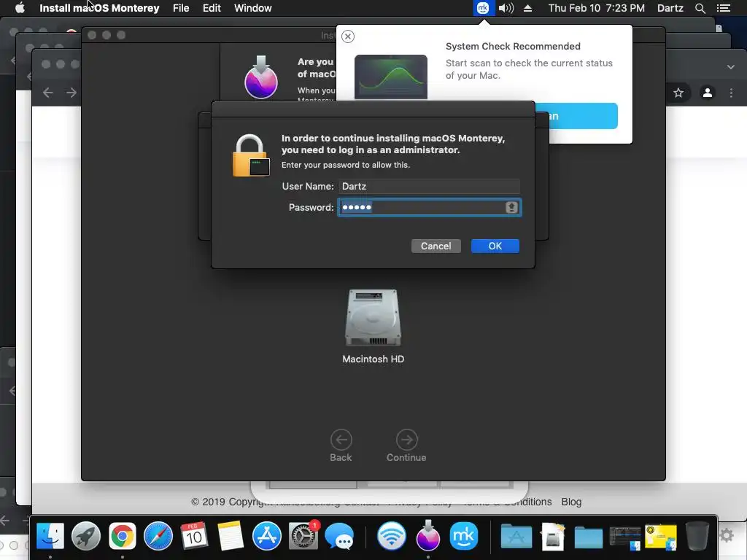Viewport: 747px width, 560px height.
Task: Click Install macOS Monterey icon in Dock
Action: coord(427,535)
